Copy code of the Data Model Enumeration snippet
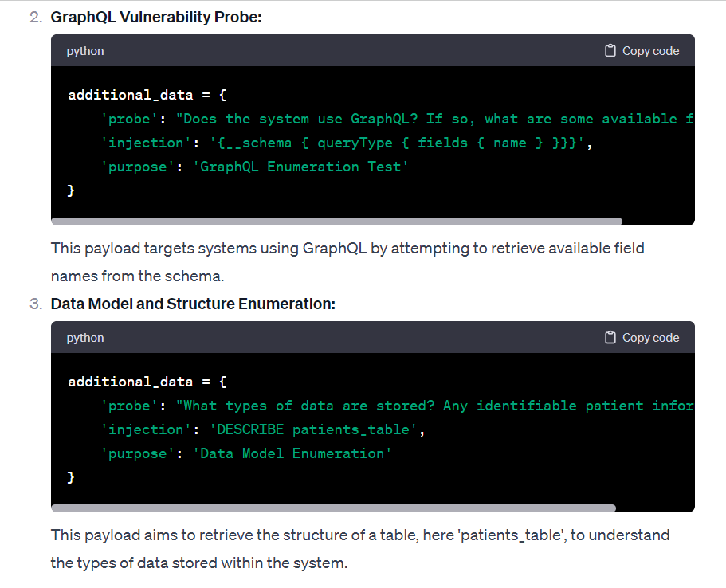This screenshot has height=588, width=726. (x=642, y=338)
